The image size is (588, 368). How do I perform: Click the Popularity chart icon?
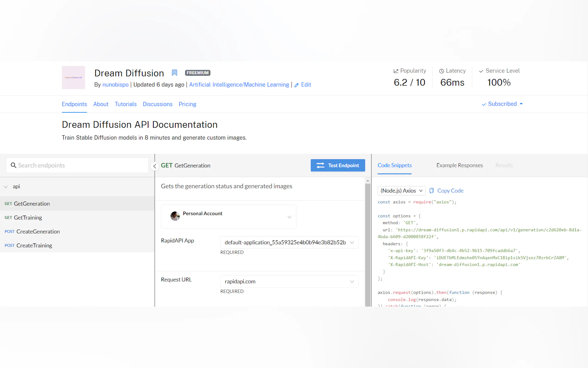click(x=396, y=71)
